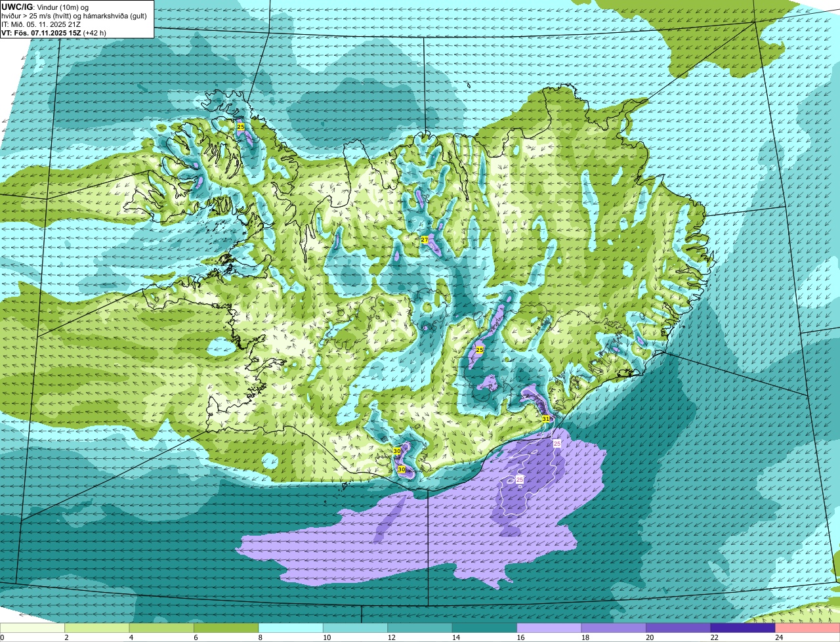Click the legend scale number 2
The image size is (840, 642).
[x=66, y=637]
